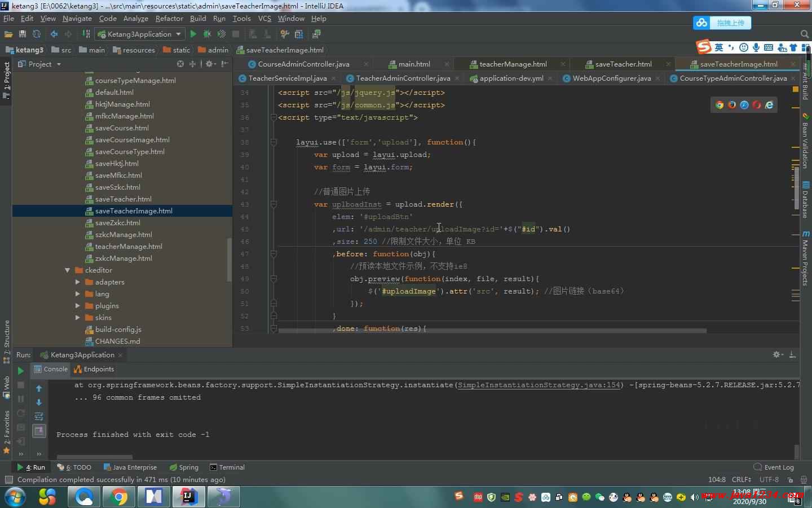Switch to application-dev.yml tab
This screenshot has height=508, width=812.
pyautogui.click(x=511, y=78)
